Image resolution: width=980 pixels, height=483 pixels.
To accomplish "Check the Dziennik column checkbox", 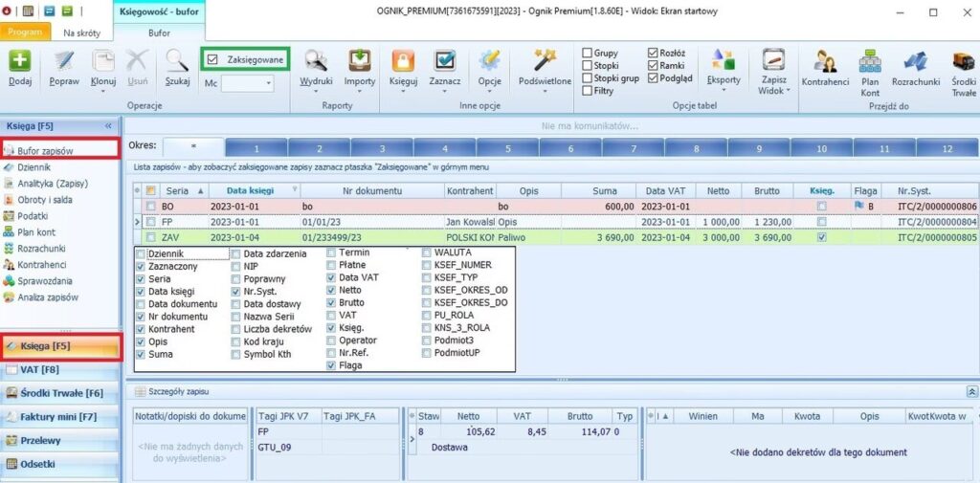I will point(142,253).
